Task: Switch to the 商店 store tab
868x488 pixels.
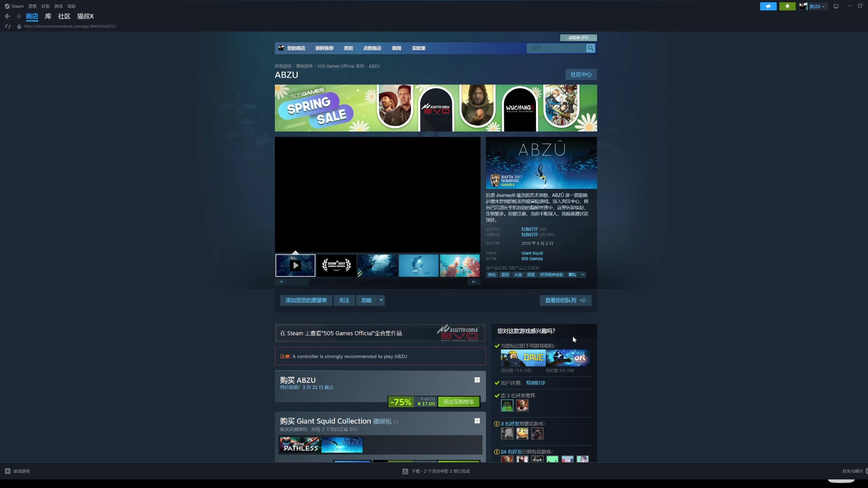Action: click(32, 16)
